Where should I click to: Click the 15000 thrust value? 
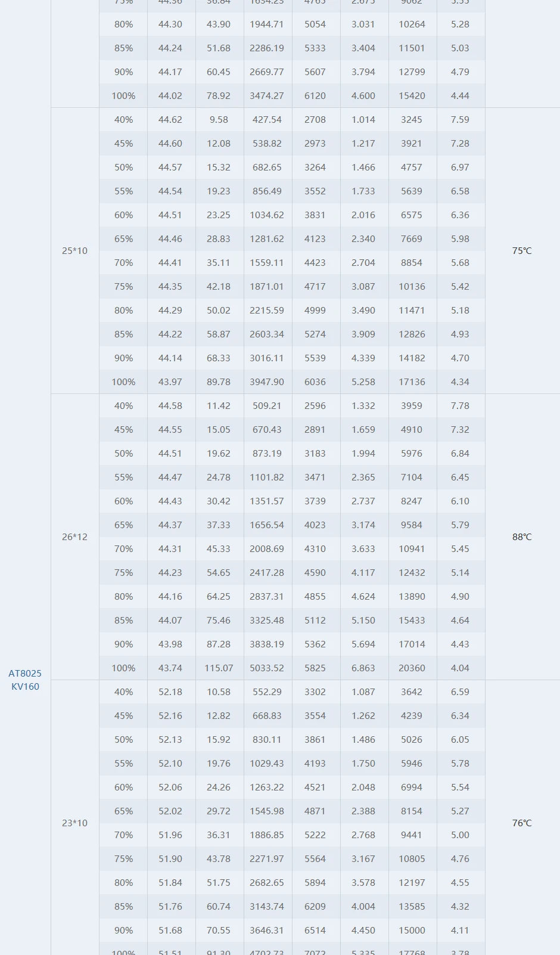click(x=412, y=931)
